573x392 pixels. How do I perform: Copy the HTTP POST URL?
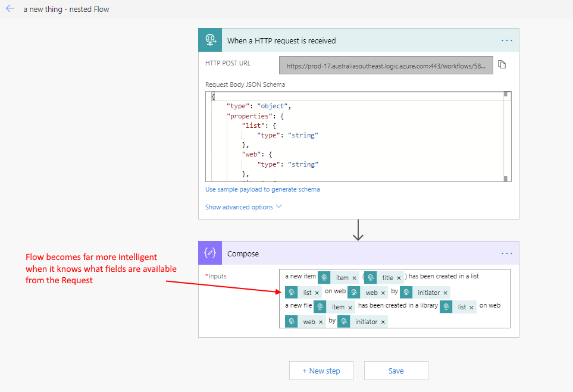coord(502,65)
